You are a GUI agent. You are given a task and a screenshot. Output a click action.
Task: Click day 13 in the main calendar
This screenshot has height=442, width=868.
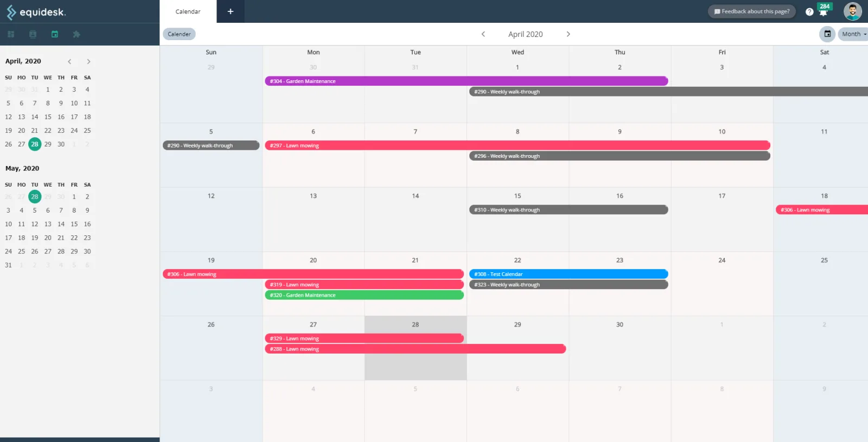click(313, 196)
